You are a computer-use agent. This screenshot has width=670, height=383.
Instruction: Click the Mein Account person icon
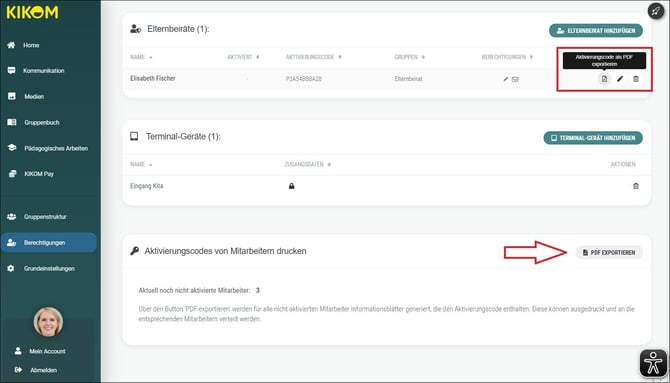pos(18,351)
